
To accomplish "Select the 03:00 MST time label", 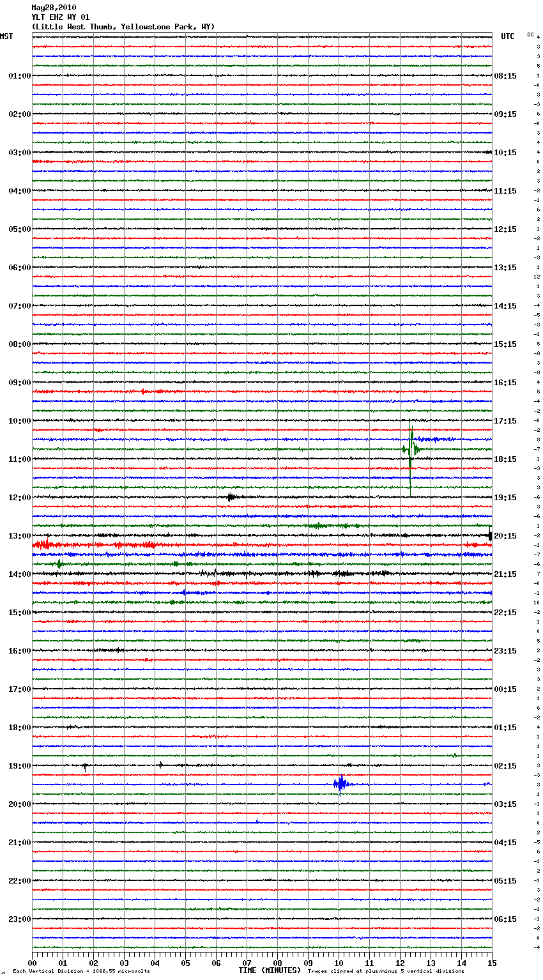I will [x=19, y=153].
